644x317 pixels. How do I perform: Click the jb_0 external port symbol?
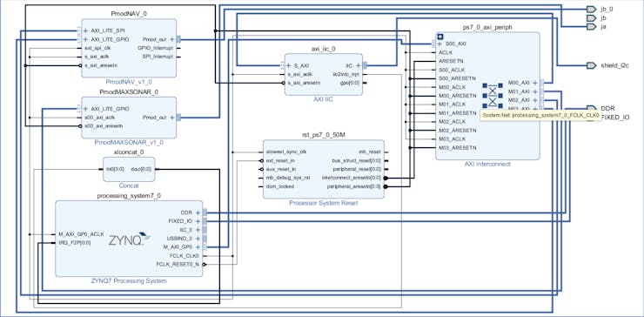(x=591, y=10)
